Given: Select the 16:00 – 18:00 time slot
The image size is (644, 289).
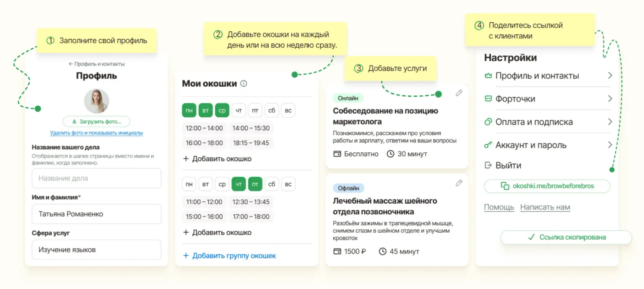Looking at the screenshot, I should tap(204, 143).
